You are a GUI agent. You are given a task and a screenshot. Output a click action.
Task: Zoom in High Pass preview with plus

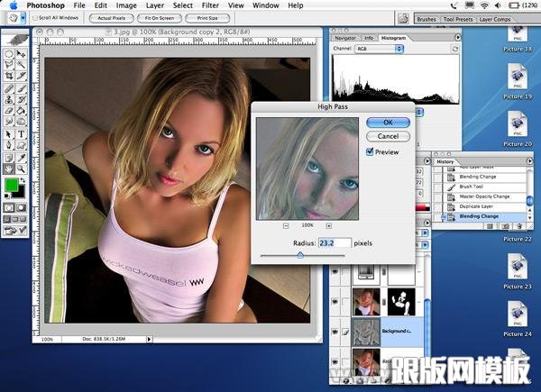point(329,226)
